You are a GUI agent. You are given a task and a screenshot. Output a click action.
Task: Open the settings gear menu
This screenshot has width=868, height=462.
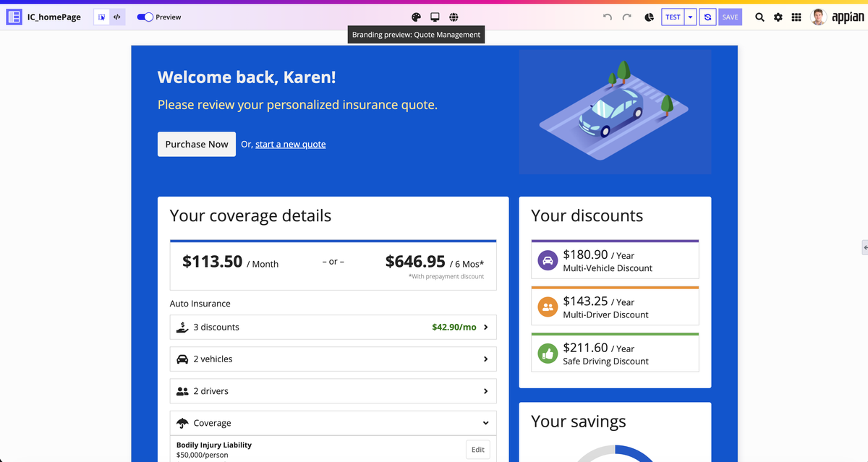point(778,17)
